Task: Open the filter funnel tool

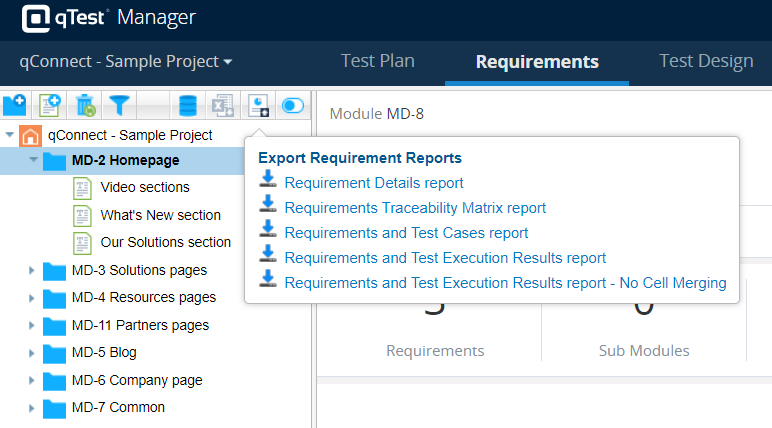Action: pos(120,104)
